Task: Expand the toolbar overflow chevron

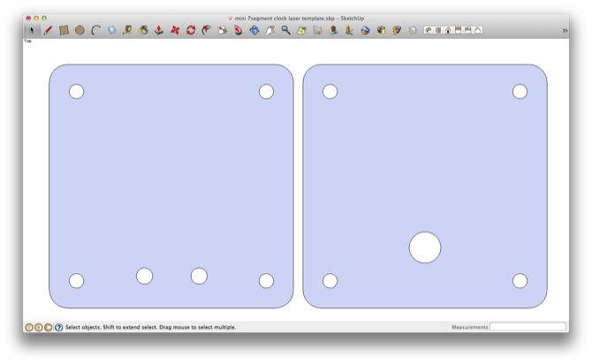Action: 565,31
